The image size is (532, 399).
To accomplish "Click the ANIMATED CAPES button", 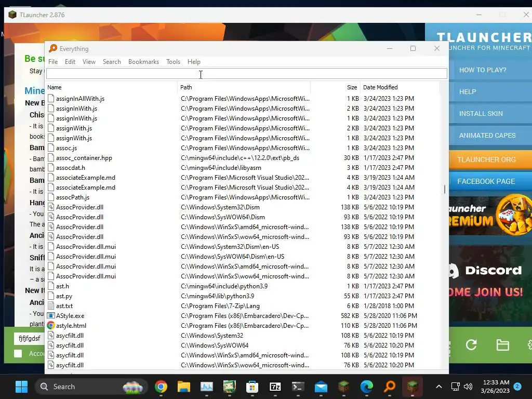I will click(x=490, y=136).
